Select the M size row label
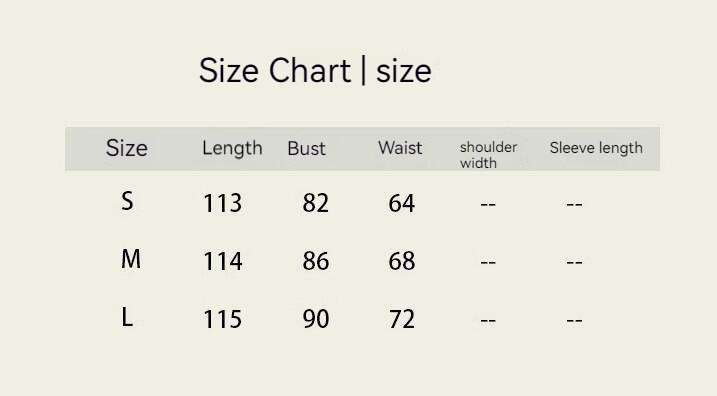Screen dimensions: 717x396 [131, 259]
